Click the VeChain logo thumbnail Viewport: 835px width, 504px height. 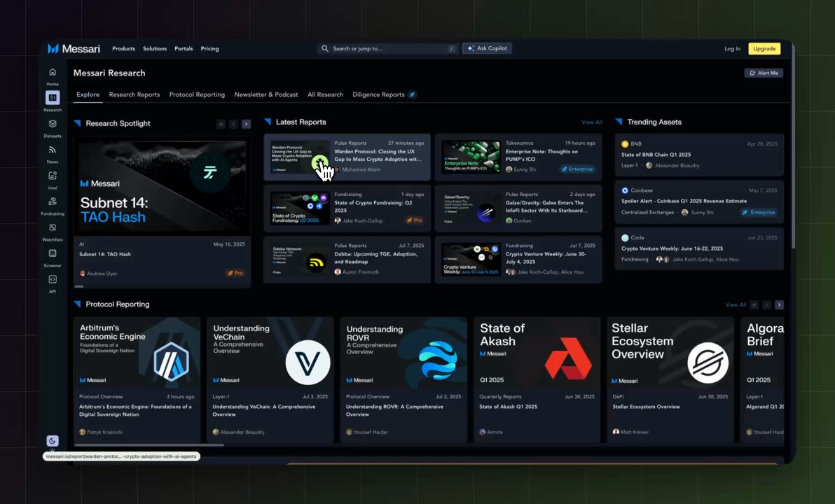click(308, 363)
